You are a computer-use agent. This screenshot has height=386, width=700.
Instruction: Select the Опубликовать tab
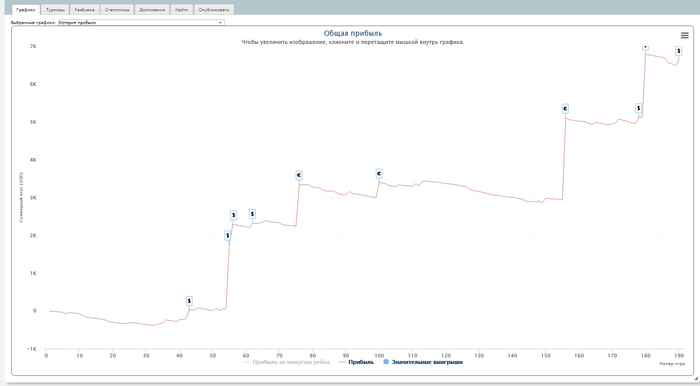point(214,10)
